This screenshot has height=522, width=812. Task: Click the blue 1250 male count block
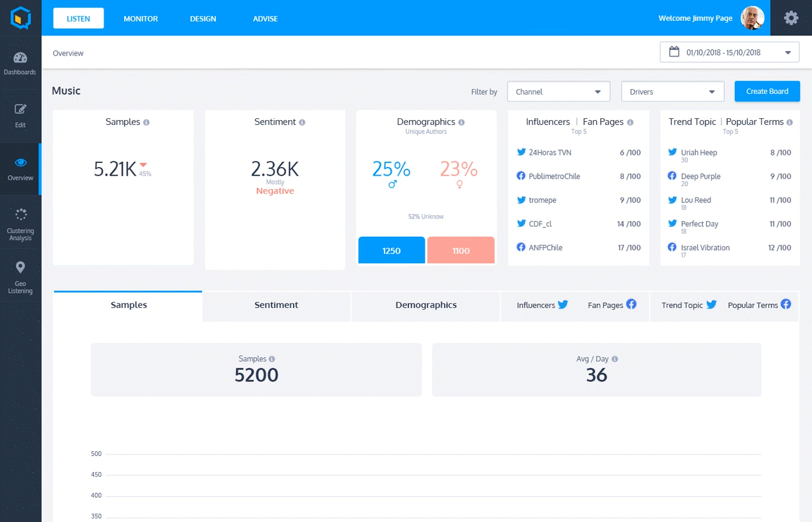click(391, 251)
